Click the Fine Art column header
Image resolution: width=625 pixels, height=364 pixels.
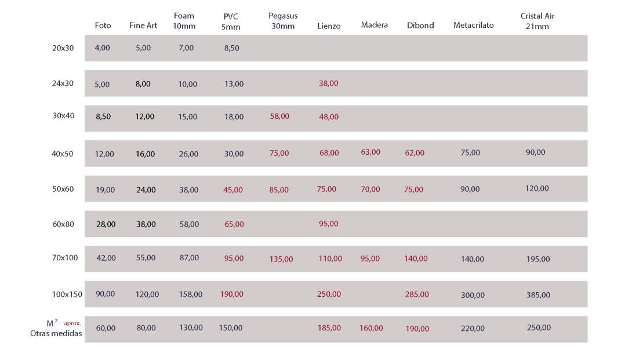pyautogui.click(x=143, y=26)
